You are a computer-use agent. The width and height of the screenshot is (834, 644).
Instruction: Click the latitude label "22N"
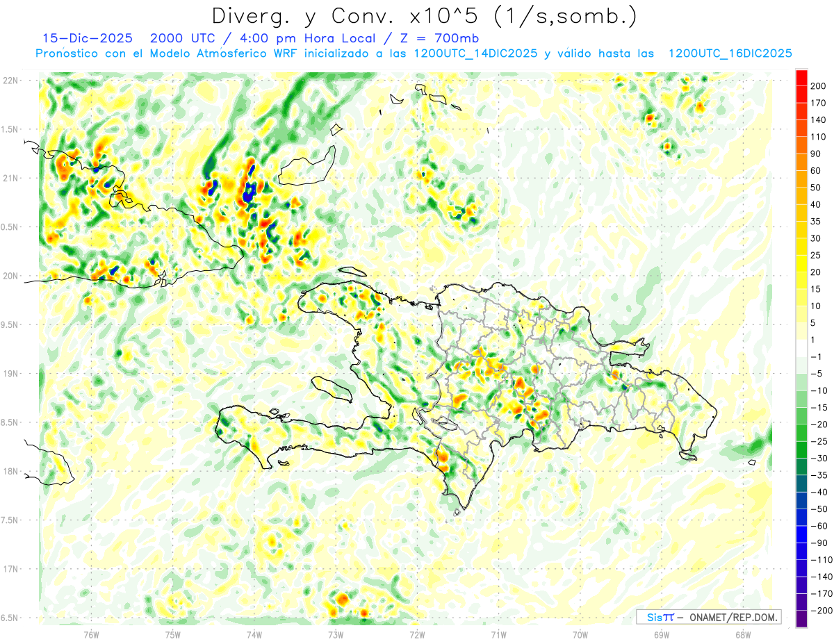tap(10, 81)
